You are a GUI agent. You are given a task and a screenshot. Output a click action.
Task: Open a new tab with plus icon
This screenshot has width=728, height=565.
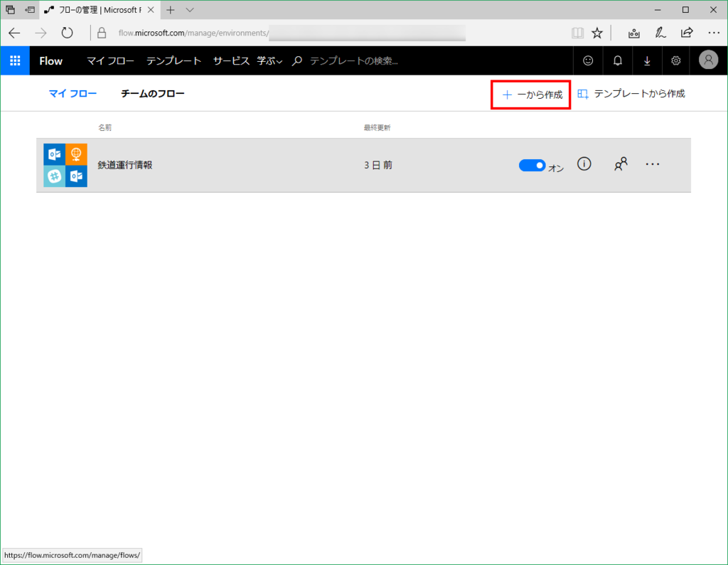tap(171, 10)
